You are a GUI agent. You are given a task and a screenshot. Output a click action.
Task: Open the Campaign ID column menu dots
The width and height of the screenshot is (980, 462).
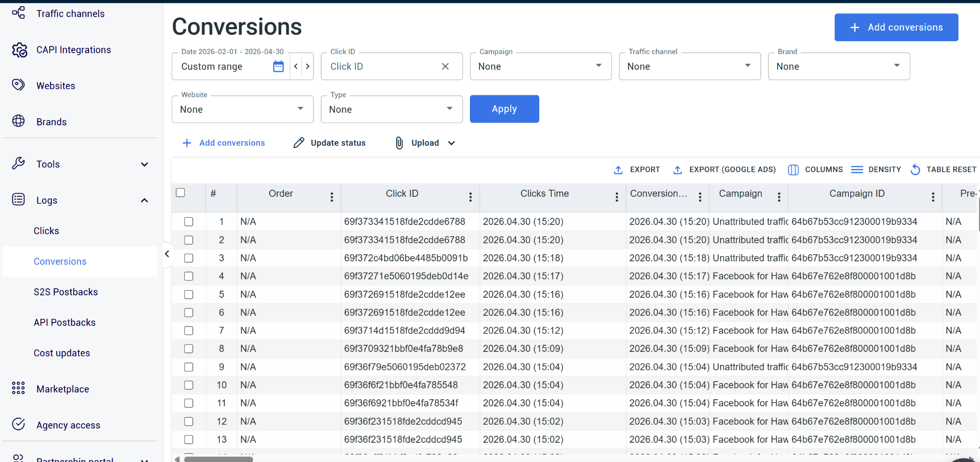933,197
